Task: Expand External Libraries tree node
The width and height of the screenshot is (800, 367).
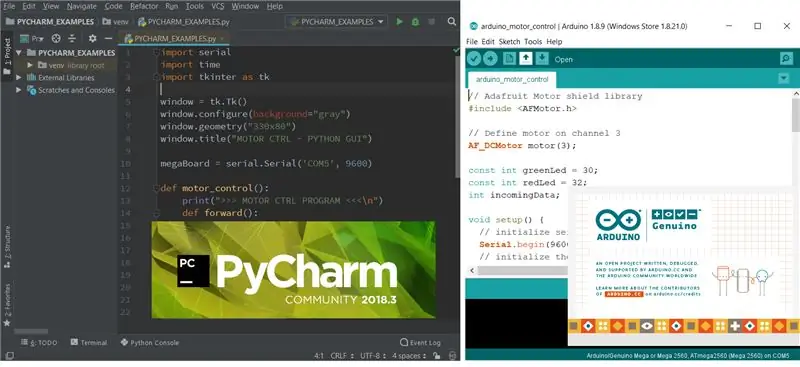Action: 19,78
